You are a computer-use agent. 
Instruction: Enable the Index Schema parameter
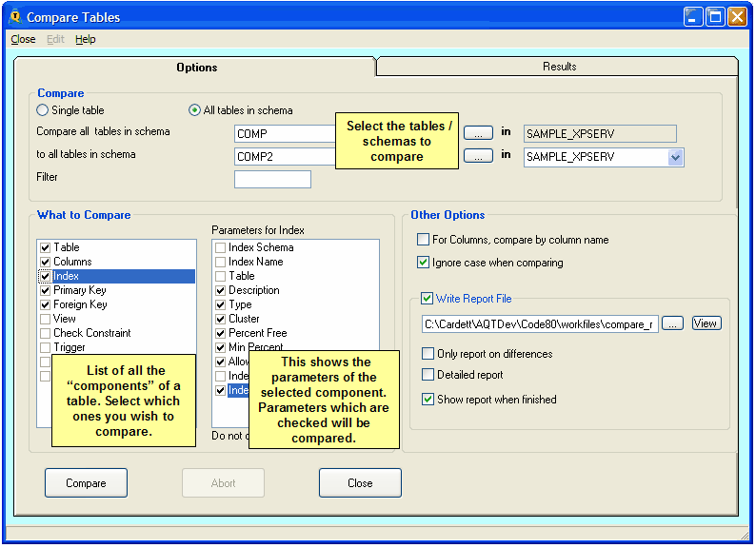220,247
